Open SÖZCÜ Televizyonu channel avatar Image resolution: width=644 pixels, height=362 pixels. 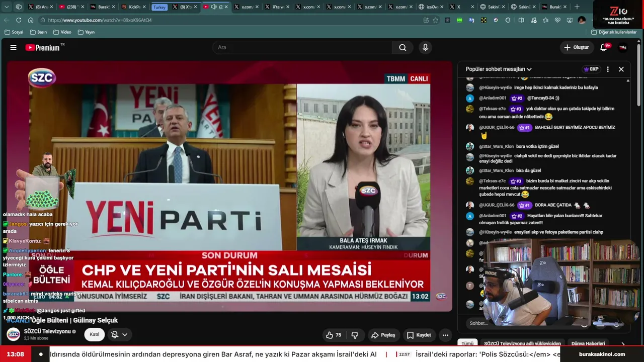(x=13, y=334)
